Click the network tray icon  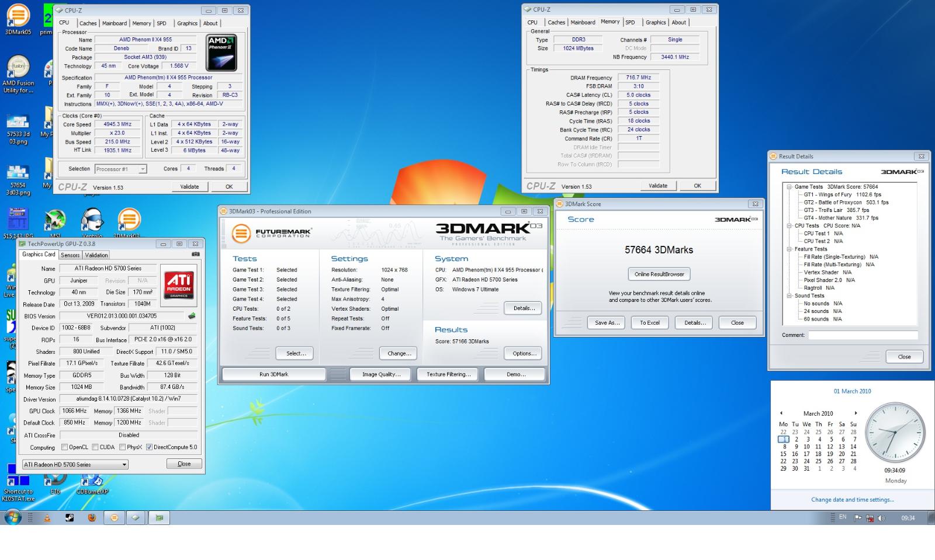click(870, 518)
